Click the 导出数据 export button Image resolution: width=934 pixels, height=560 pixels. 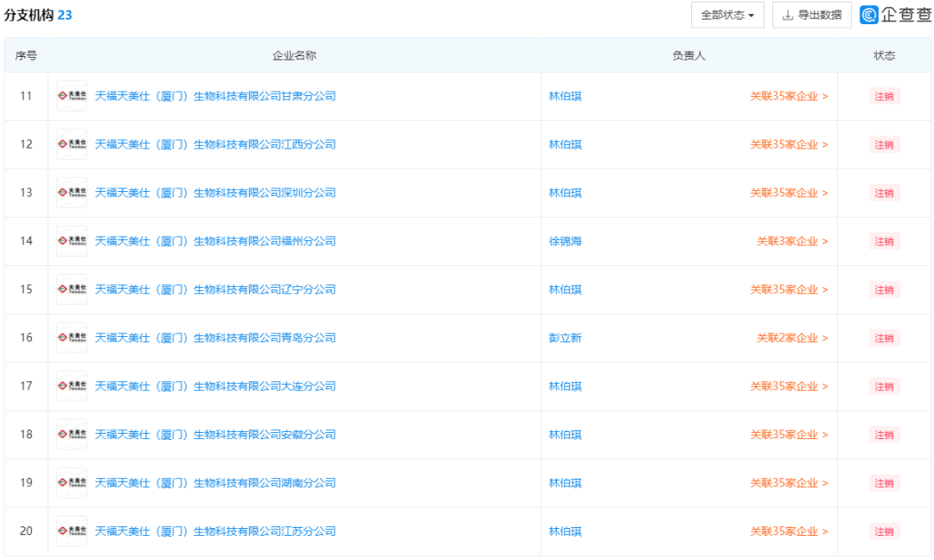coord(811,15)
